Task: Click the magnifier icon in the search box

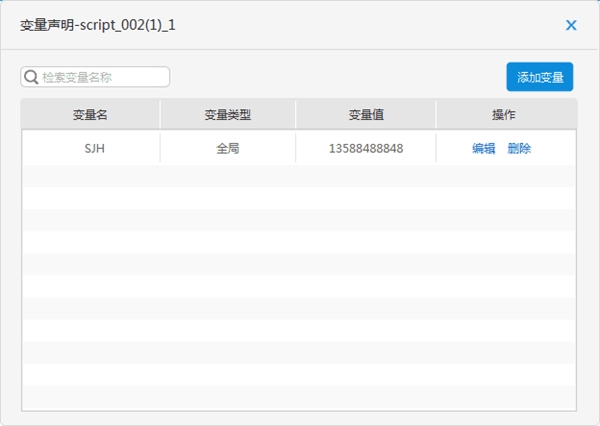Action: (x=31, y=77)
